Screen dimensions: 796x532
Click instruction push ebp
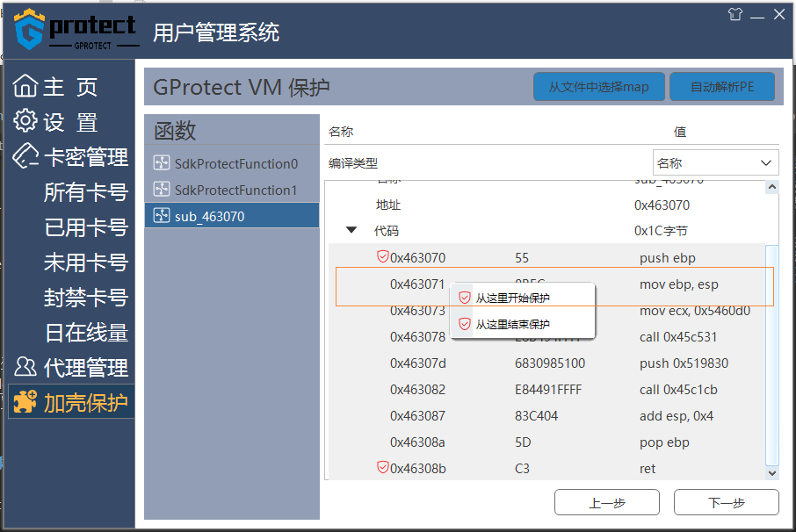[x=668, y=257]
